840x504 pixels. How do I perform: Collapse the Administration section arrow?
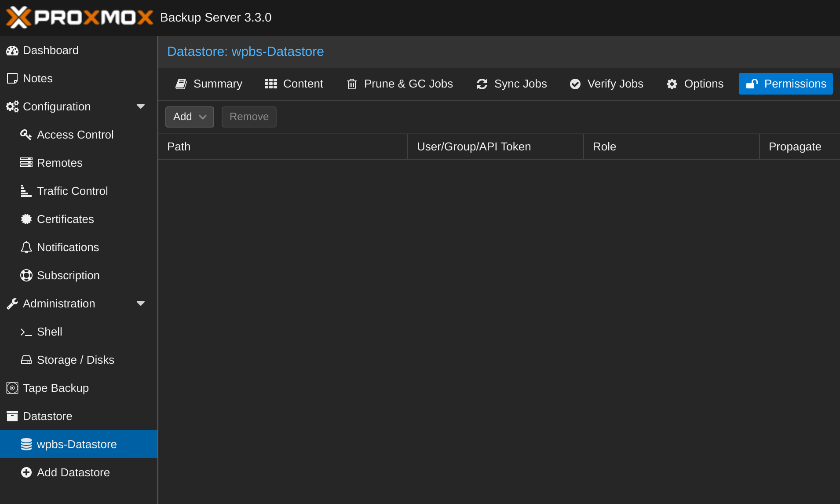coord(141,303)
